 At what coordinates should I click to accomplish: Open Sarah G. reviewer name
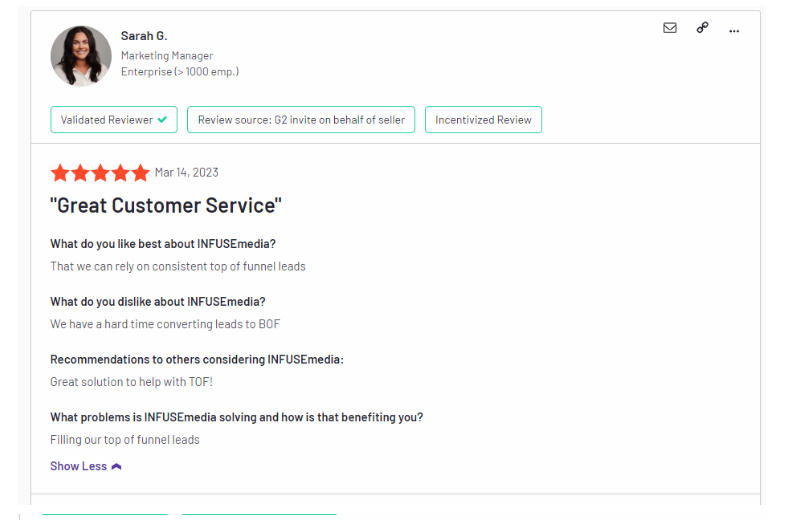tap(144, 36)
